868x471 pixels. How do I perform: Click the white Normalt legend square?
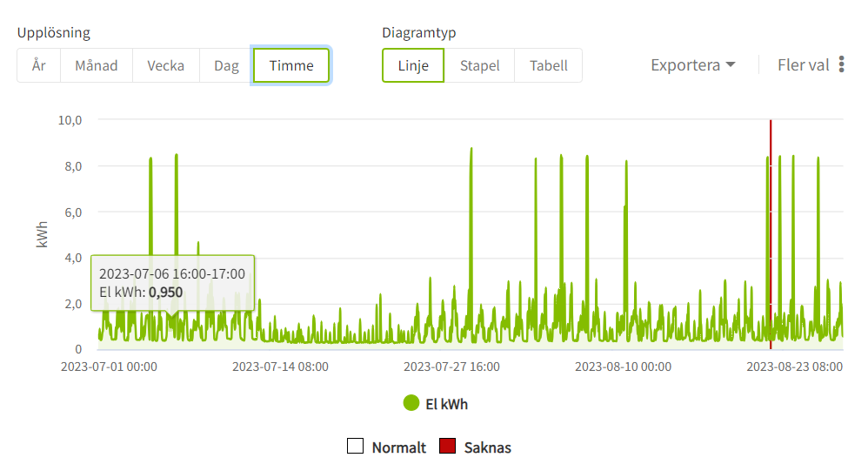(x=355, y=447)
